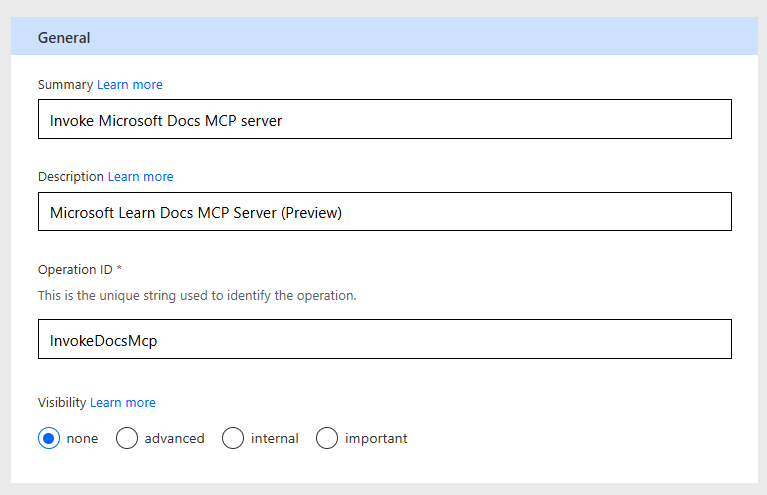Open Learn more link beside Description
767x495 pixels.
140,177
